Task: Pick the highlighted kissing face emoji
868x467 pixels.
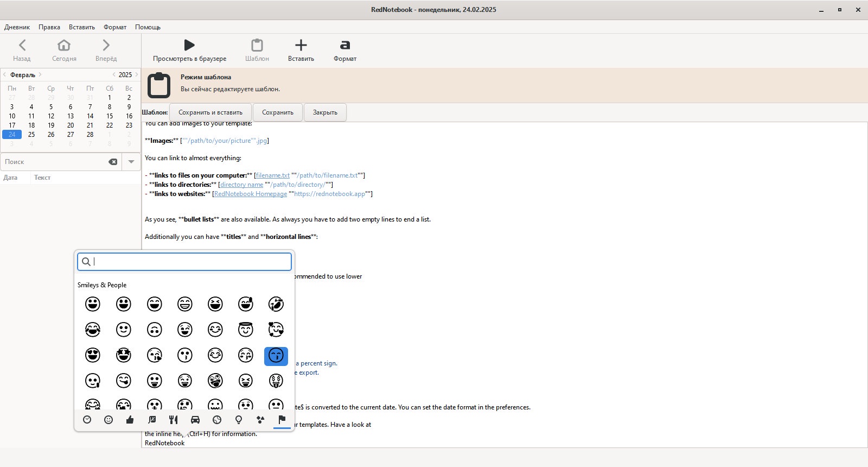Action: [276, 356]
